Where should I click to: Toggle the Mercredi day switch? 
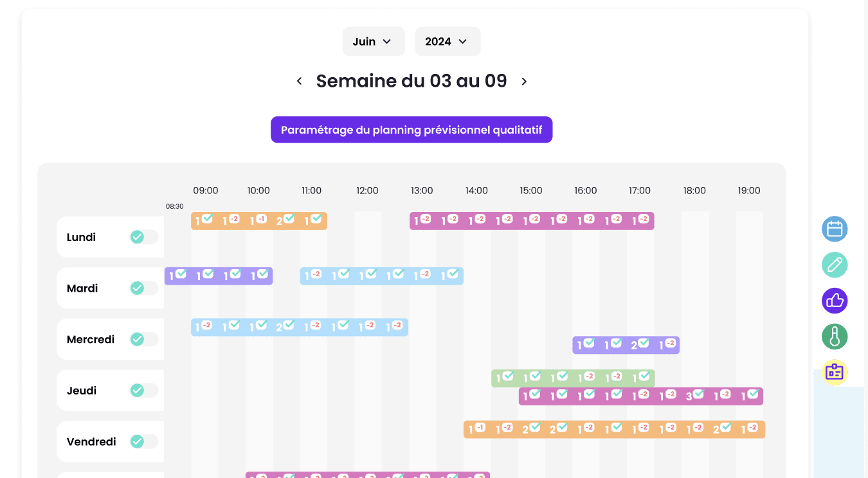point(144,339)
